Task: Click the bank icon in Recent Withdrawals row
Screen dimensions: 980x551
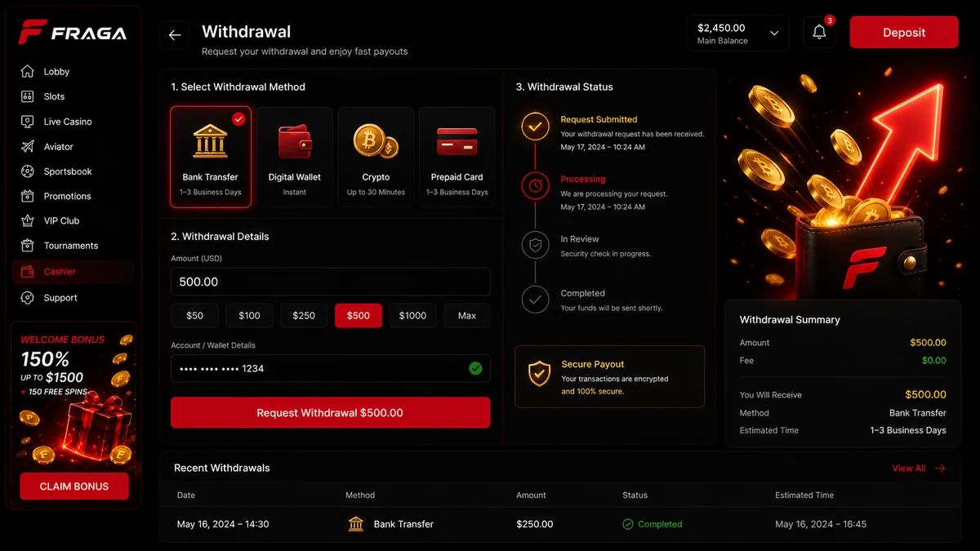Action: click(x=356, y=524)
